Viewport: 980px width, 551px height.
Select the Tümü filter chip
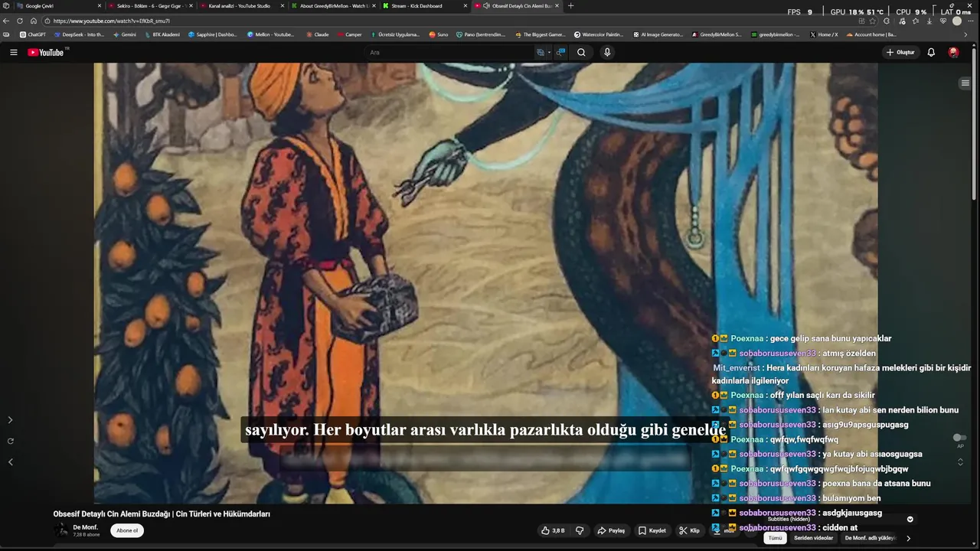[x=775, y=538]
